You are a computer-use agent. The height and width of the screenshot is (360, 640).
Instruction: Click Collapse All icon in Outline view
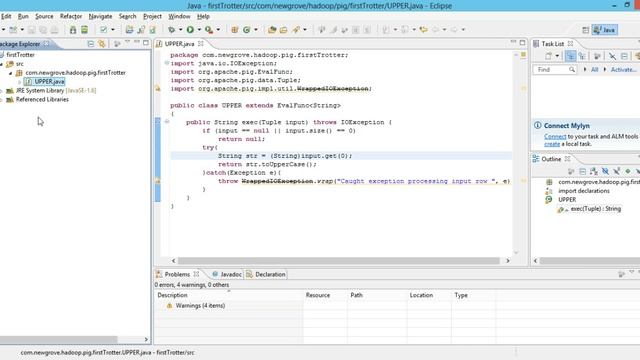(x=582, y=171)
